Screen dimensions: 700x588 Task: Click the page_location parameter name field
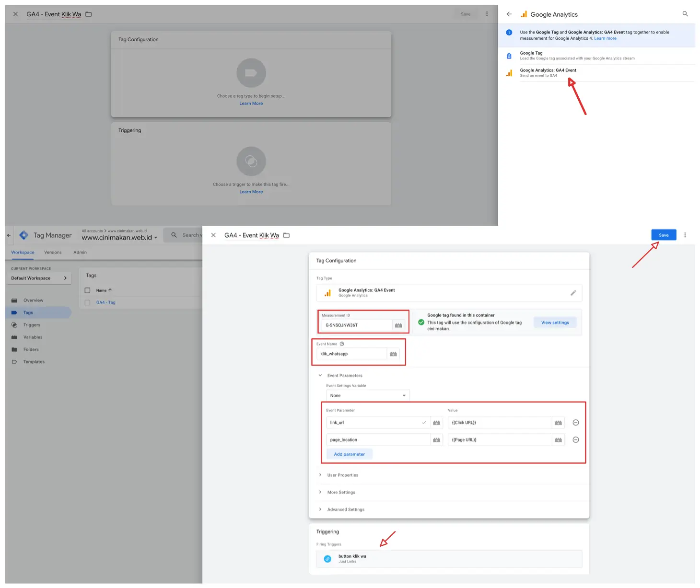(378, 440)
